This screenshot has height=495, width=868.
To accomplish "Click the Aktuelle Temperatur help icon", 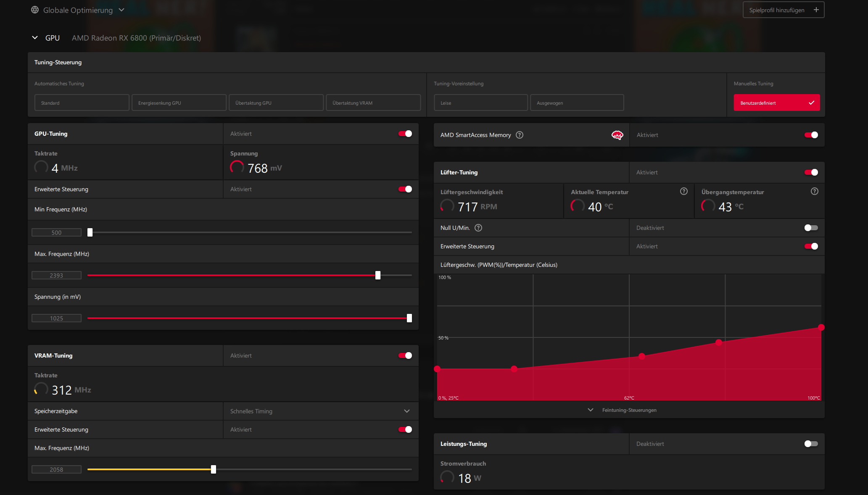I will click(684, 191).
